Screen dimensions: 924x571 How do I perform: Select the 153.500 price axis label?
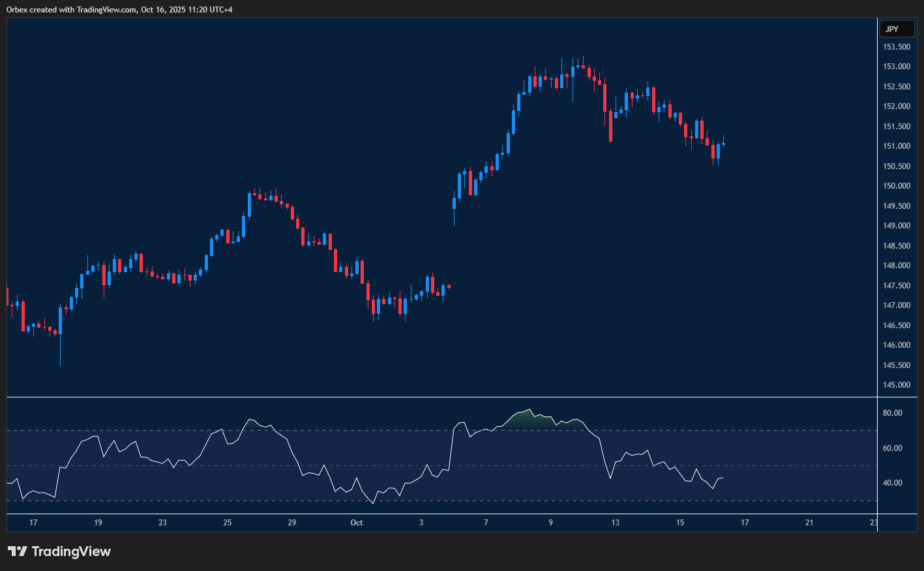coord(897,46)
